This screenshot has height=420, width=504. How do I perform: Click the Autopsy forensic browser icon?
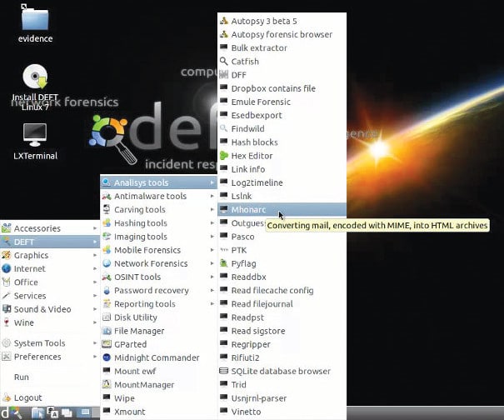pyautogui.click(x=224, y=34)
